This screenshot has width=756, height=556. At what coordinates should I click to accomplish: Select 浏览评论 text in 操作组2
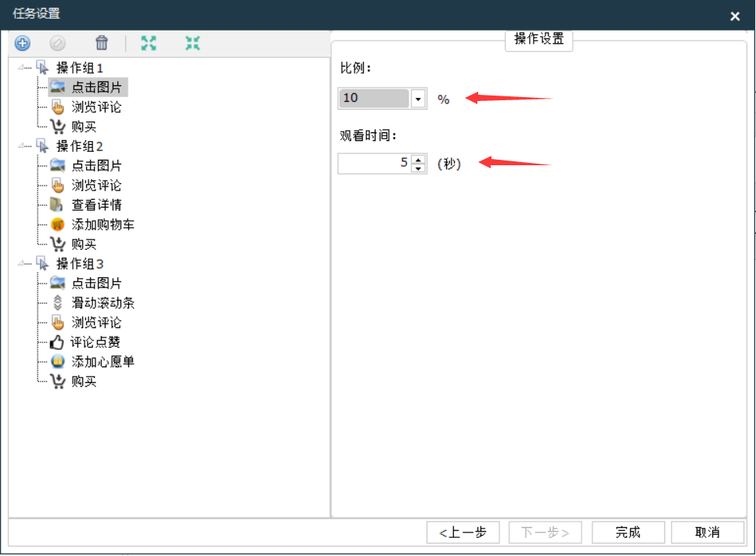coord(96,186)
